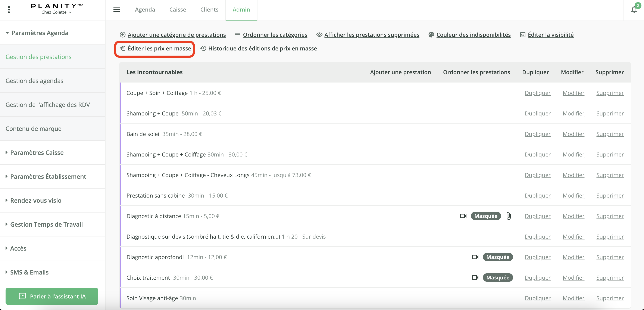Image resolution: width=644 pixels, height=310 pixels.
Task: Click the video icon on Choix traitement
Action: (x=475, y=278)
